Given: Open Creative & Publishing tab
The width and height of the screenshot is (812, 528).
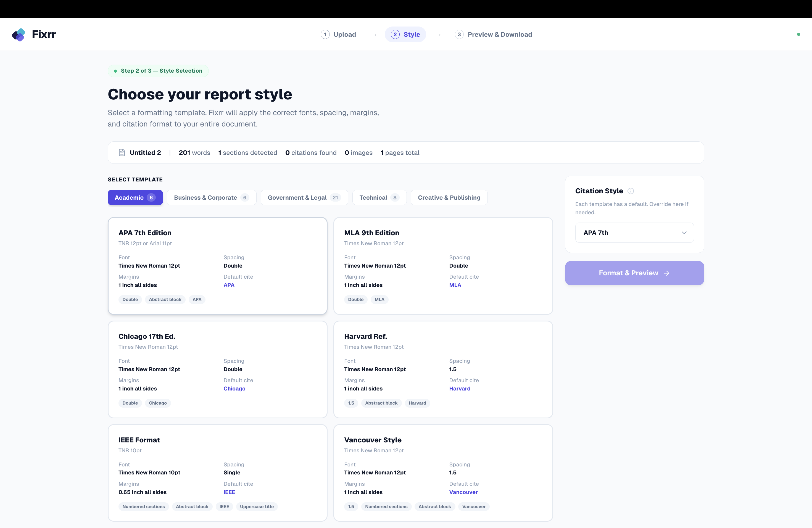Looking at the screenshot, I should click(449, 197).
